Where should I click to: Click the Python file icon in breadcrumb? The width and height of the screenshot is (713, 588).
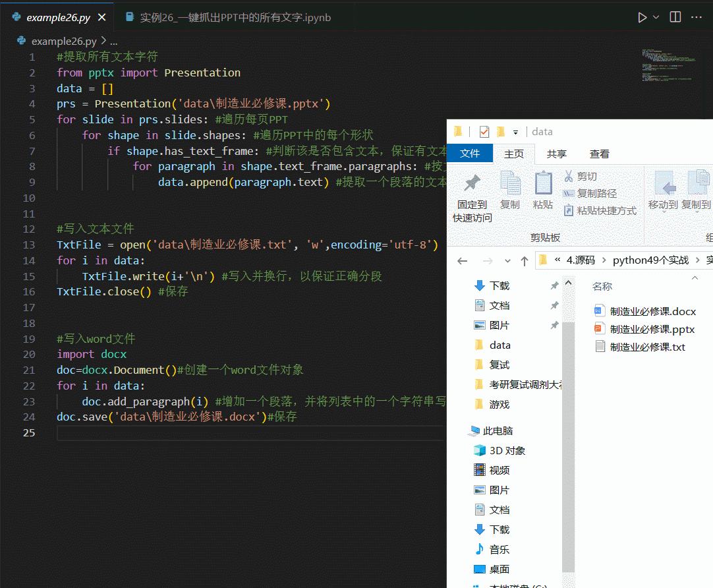[x=21, y=40]
